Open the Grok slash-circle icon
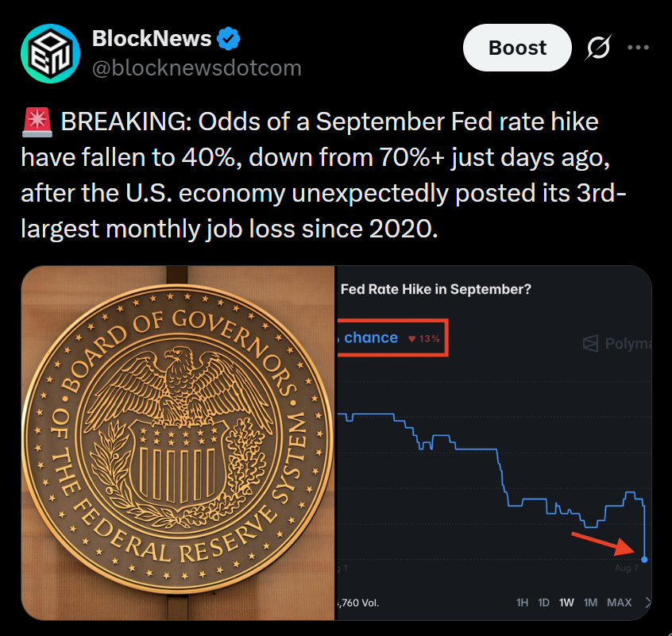The height and width of the screenshot is (636, 672). 598,47
